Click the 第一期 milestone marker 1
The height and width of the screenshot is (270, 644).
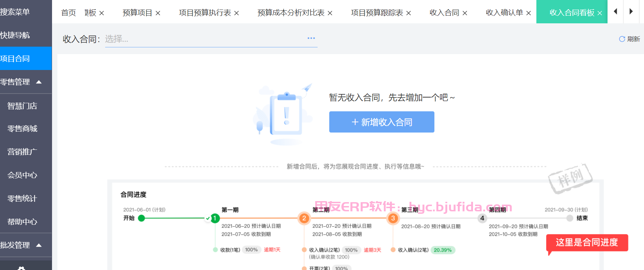[215, 218]
